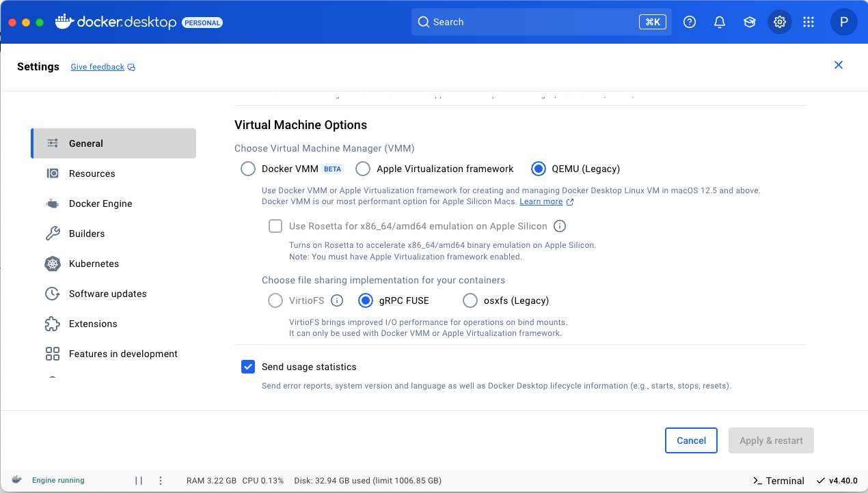Click the PERSONAL plan badge

coord(202,23)
